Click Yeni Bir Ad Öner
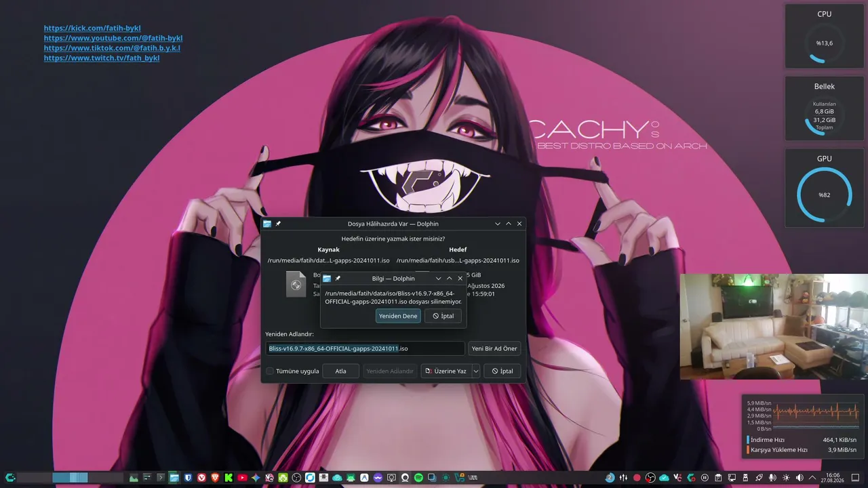 [494, 348]
